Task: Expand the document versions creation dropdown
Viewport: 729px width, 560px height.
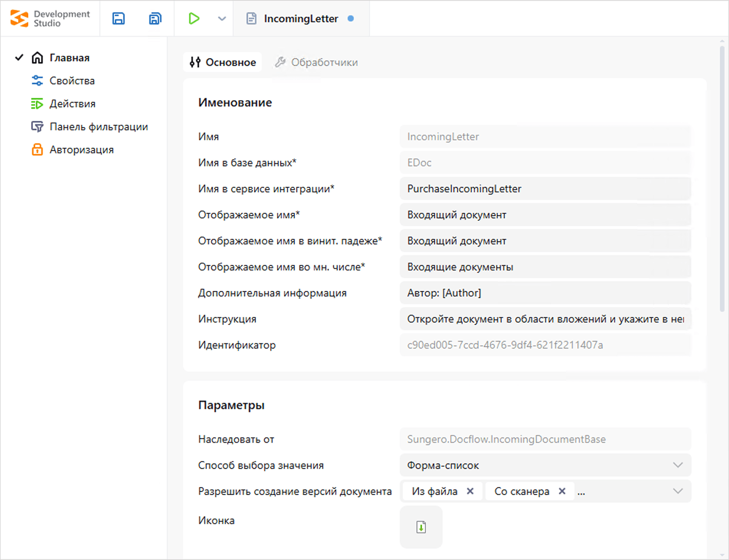Action: (x=678, y=491)
